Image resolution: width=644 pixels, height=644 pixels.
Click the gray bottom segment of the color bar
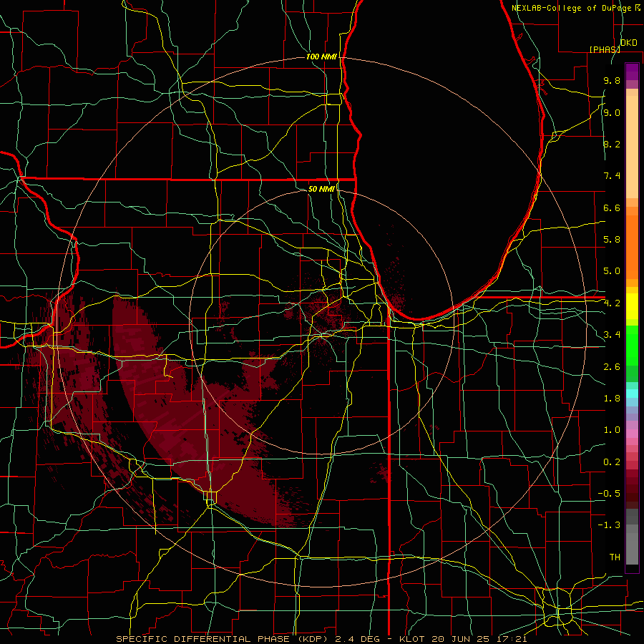point(632,546)
